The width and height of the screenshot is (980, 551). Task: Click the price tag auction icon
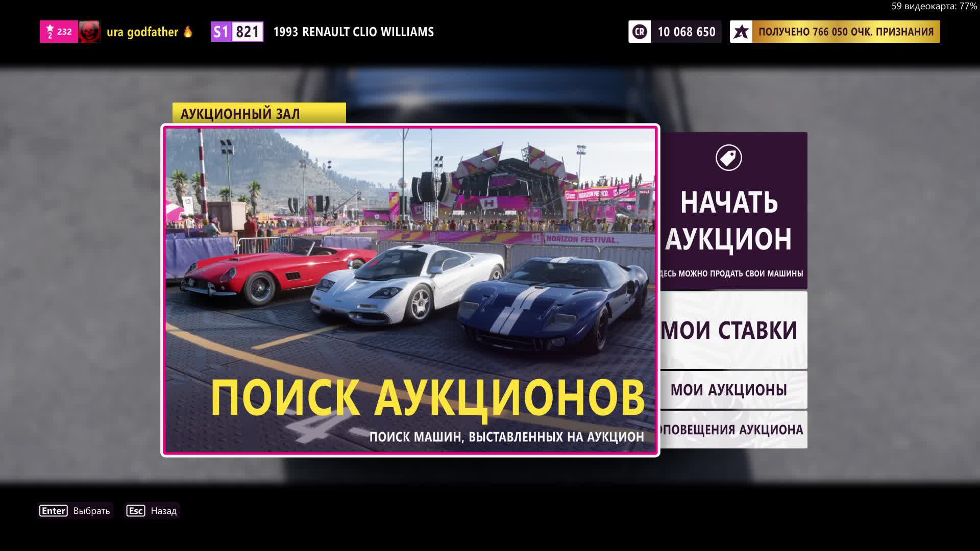(728, 158)
